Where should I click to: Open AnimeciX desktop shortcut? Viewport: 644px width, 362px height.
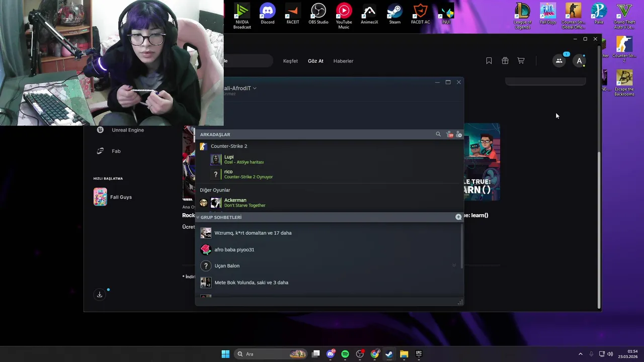point(369,14)
